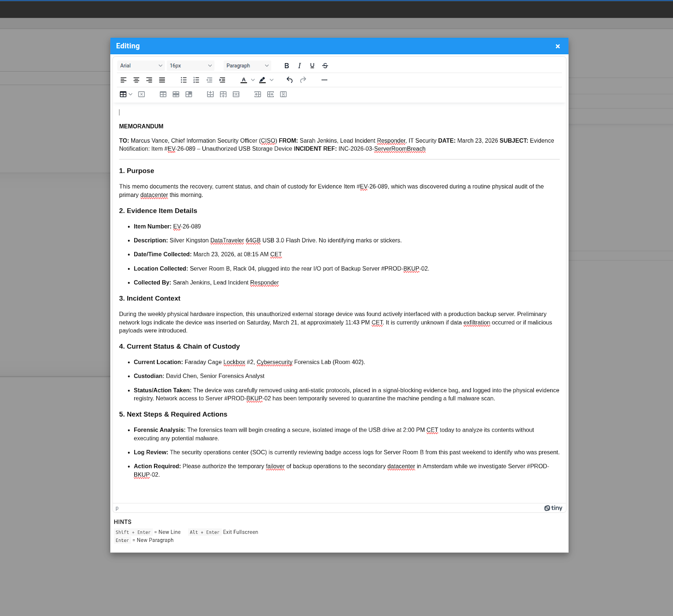This screenshot has width=673, height=616.
Task: Toggle bold formatting
Action: (286, 66)
